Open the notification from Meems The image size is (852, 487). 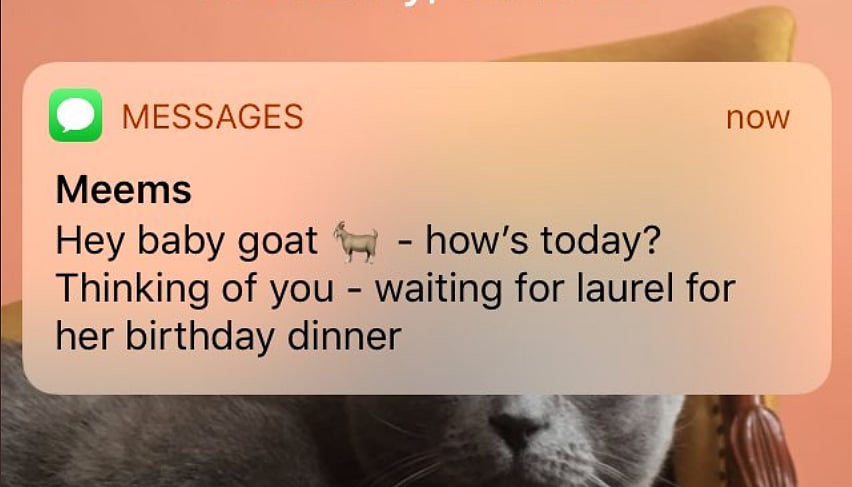[x=427, y=228]
